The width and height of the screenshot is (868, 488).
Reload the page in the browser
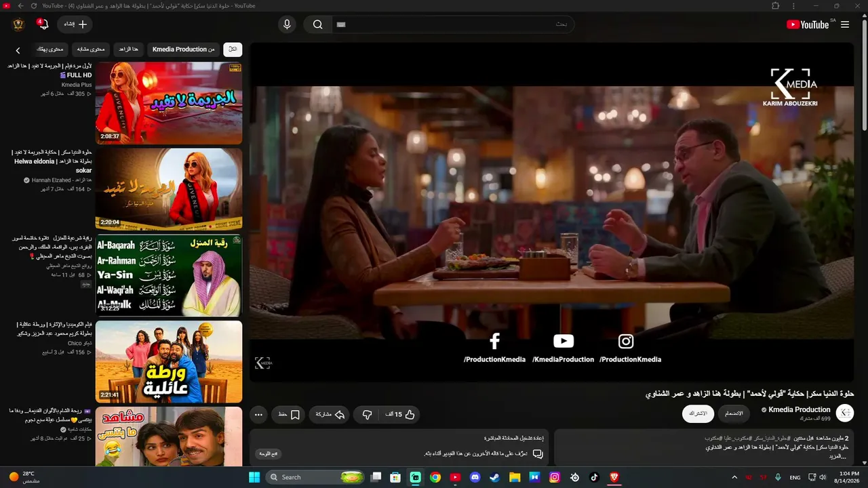(x=34, y=6)
